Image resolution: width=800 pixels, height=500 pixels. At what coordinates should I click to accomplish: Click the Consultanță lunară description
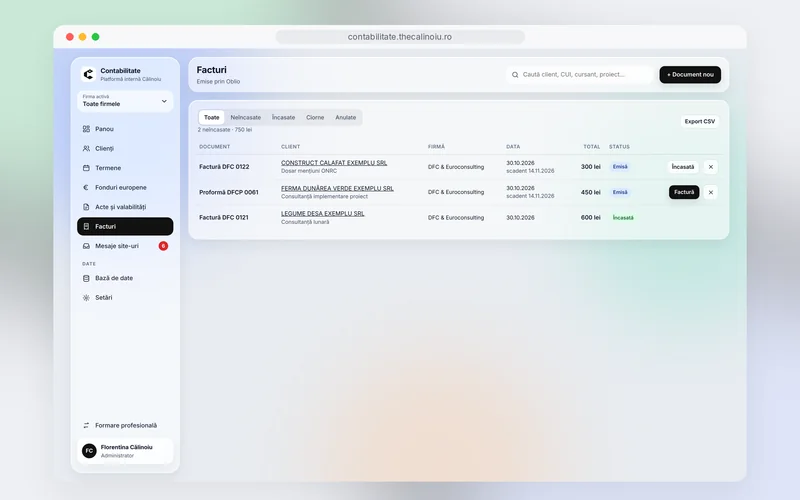[x=305, y=222]
